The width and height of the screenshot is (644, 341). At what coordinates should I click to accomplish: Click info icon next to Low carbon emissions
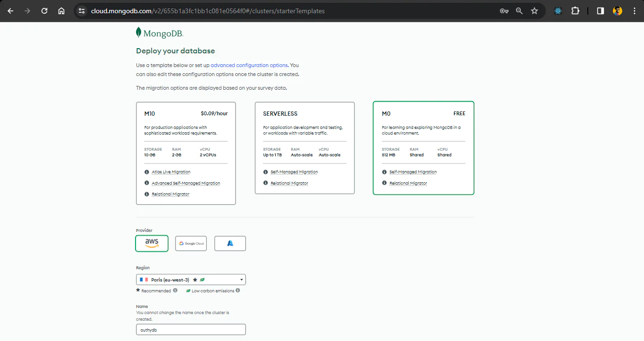[x=238, y=290]
